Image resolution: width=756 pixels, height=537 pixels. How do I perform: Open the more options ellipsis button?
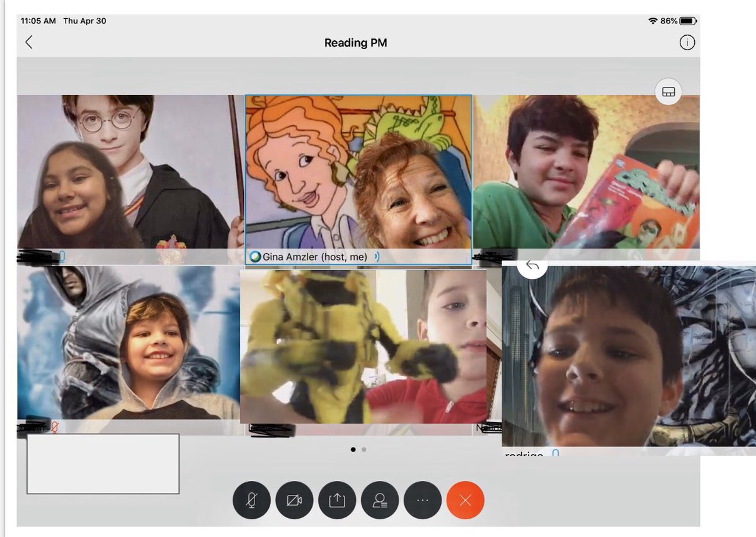(x=423, y=500)
